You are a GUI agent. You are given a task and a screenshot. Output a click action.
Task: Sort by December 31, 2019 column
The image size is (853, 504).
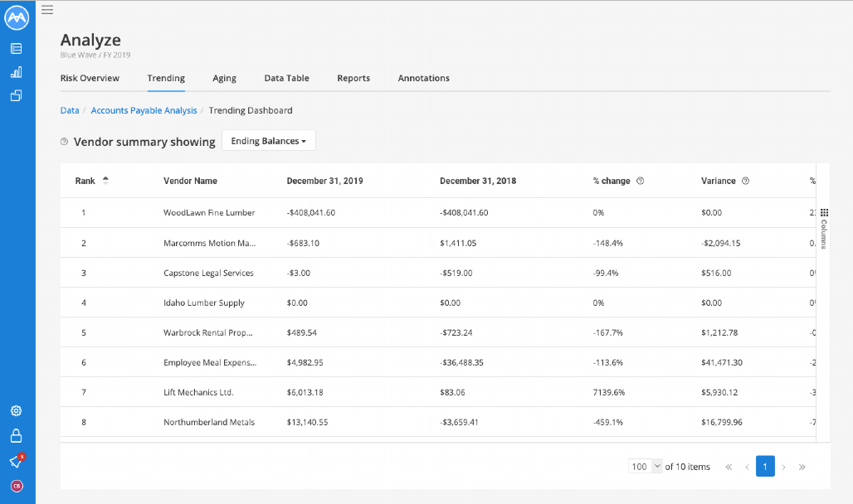(324, 181)
